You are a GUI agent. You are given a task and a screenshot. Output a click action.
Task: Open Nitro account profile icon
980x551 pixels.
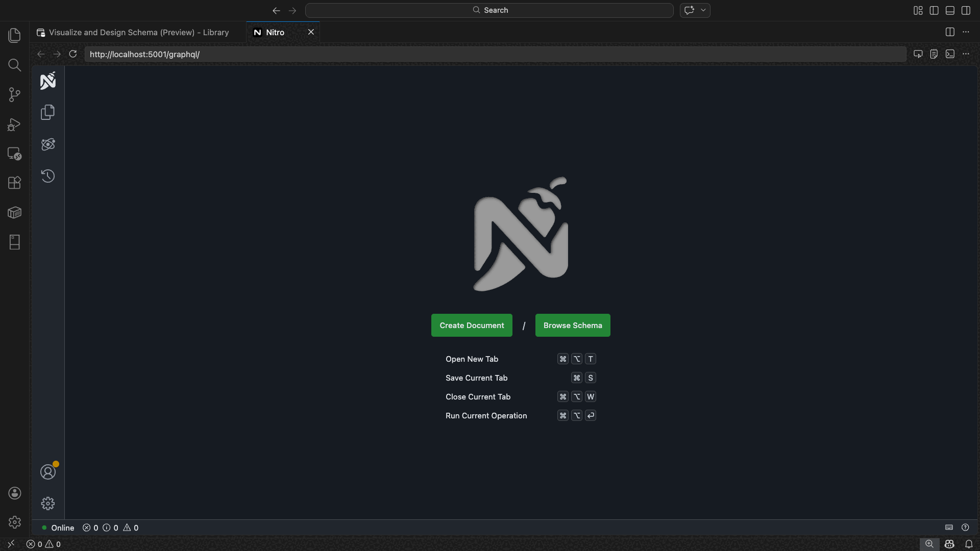point(48,472)
